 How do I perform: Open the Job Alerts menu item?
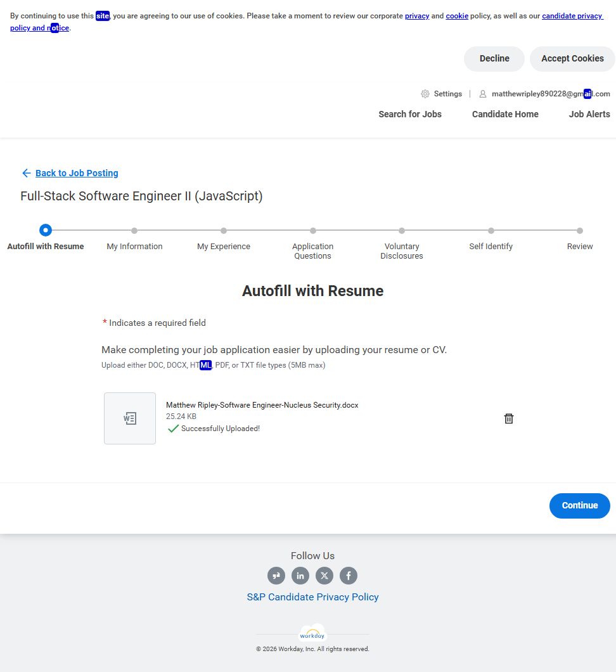[x=589, y=114]
